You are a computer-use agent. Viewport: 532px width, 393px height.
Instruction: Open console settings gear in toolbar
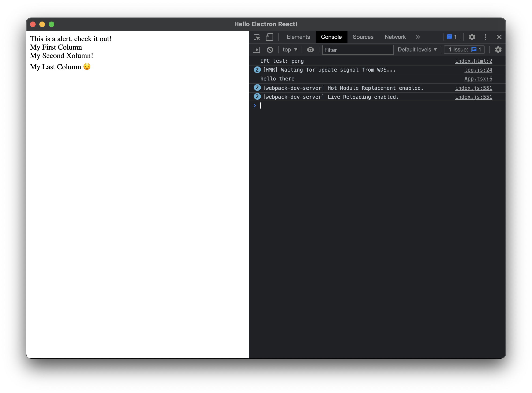[x=498, y=50]
